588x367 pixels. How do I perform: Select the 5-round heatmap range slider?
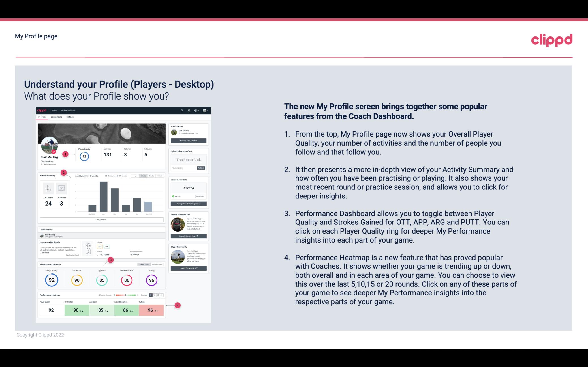[x=151, y=295]
